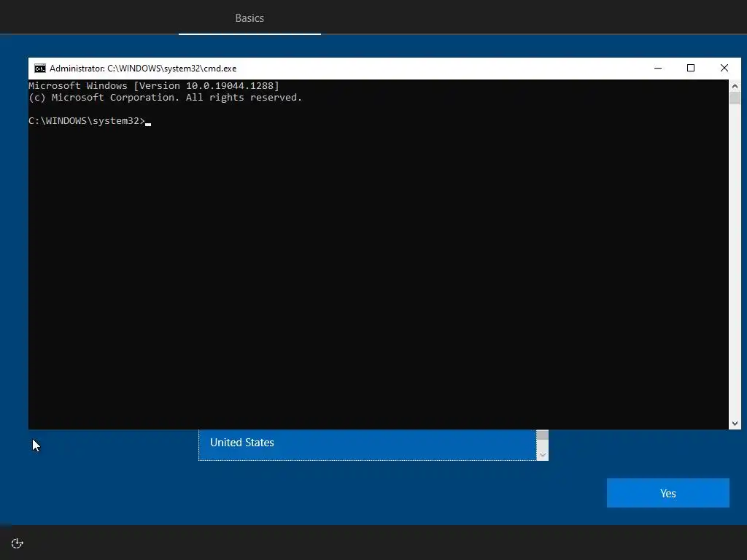The height and width of the screenshot is (560, 747).
Task: Click the Microsoft Corporation copyright line
Action: (x=166, y=98)
